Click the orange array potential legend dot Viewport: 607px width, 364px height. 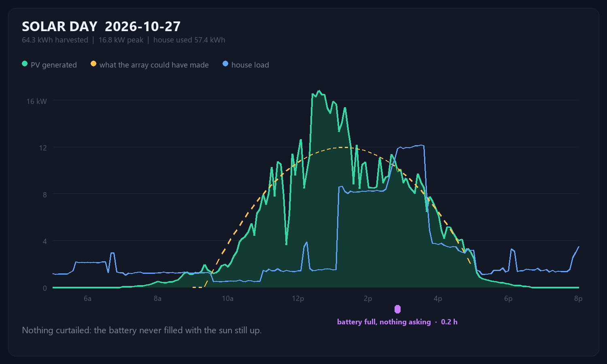[93, 64]
